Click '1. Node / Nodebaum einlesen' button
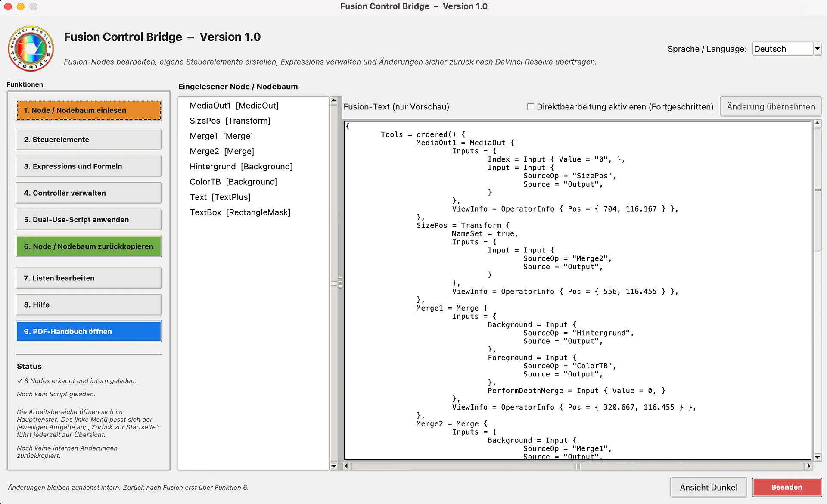The image size is (827, 504). tap(89, 110)
